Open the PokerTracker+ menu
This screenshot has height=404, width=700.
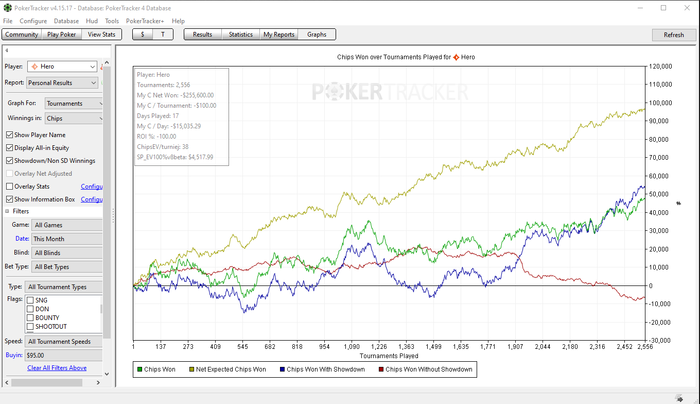pos(145,21)
